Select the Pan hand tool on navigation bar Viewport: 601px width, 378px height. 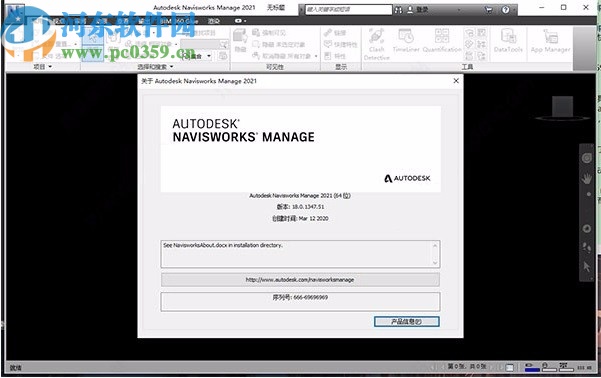coord(586,178)
